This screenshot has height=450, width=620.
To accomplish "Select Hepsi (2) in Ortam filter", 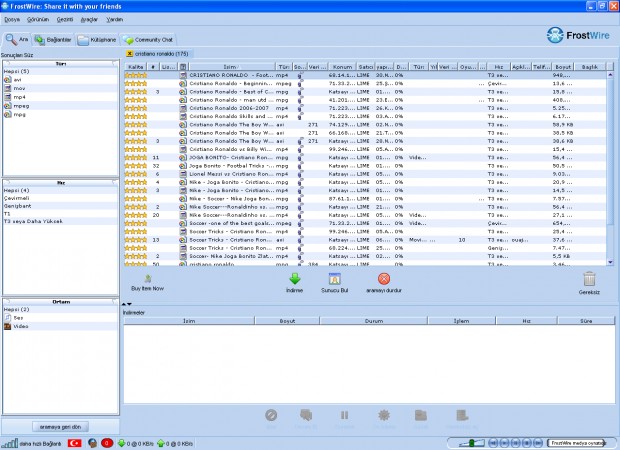I will pyautogui.click(x=60, y=309).
